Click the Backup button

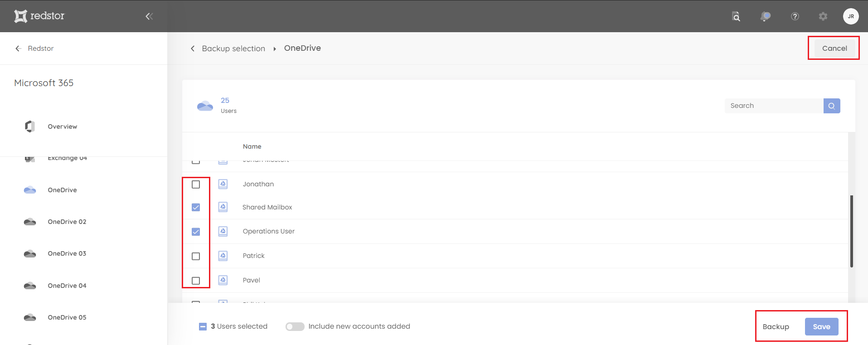[776, 327]
